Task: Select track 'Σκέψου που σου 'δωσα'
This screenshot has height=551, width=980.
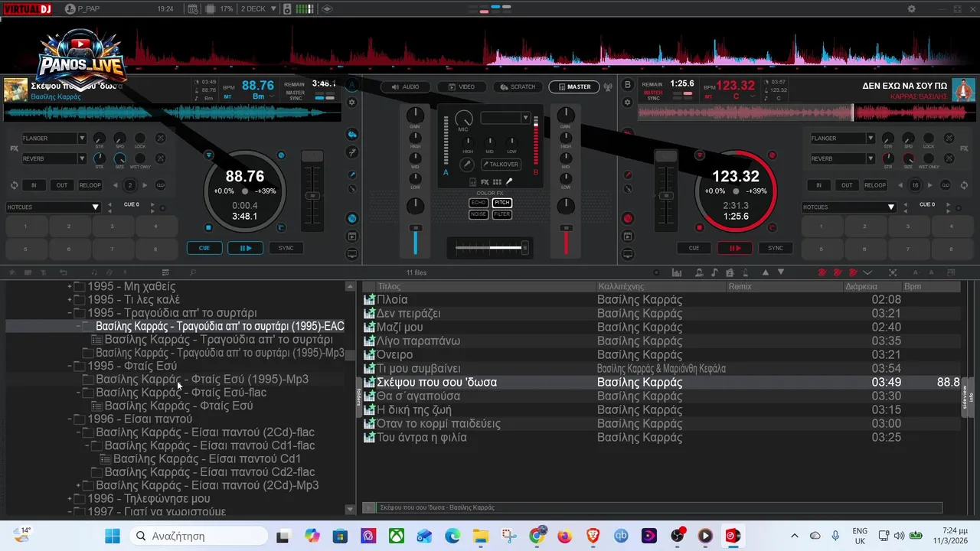Action: point(662,383)
